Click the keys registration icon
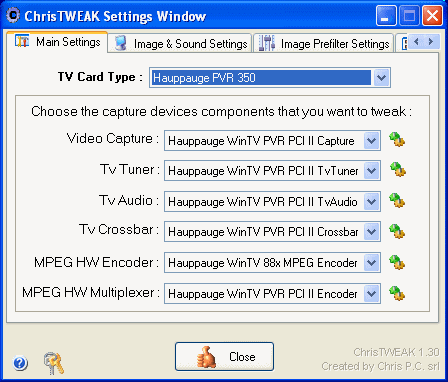This screenshot has width=448, height=382. pyautogui.click(x=53, y=363)
